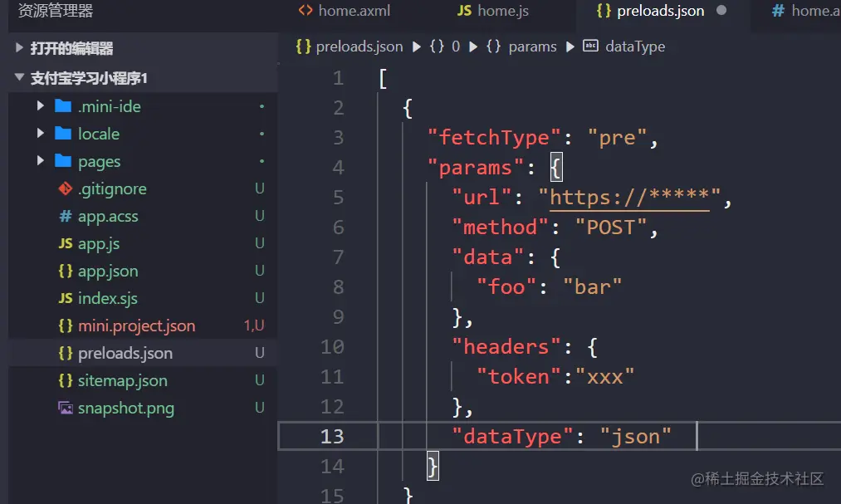Click the JS icon of index.sjs
841x504 pixels.
pyautogui.click(x=66, y=298)
